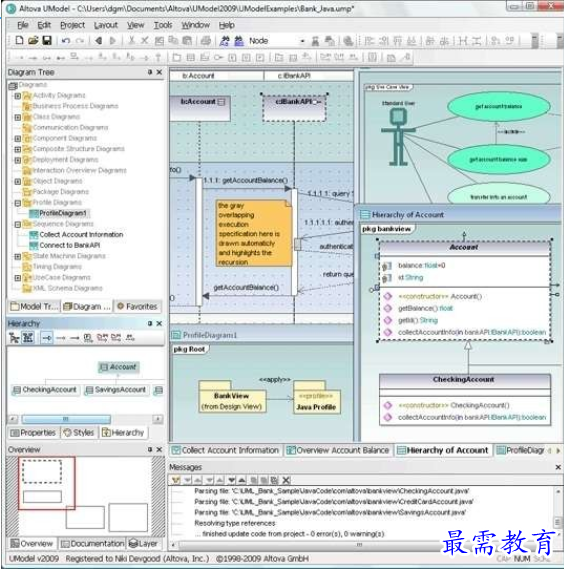Screen dimensions: 564x574
Task: Expand Component Diagrams tree node
Action: coord(17,138)
